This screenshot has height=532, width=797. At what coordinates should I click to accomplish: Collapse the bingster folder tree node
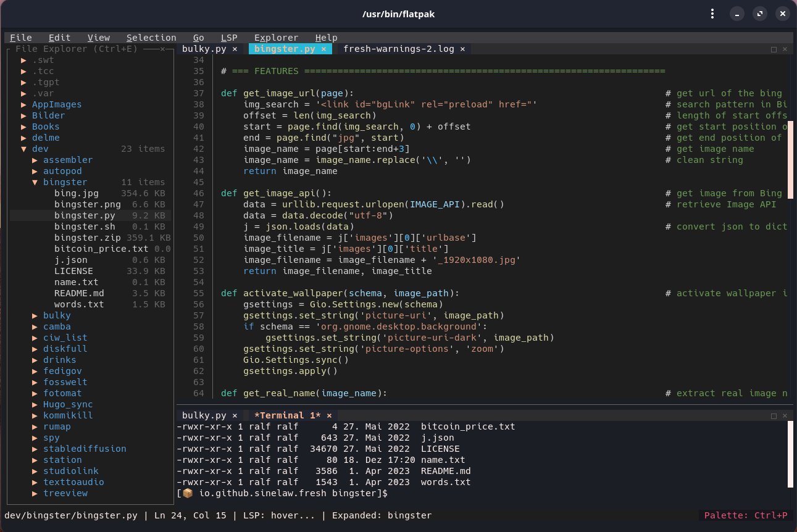pyautogui.click(x=35, y=182)
